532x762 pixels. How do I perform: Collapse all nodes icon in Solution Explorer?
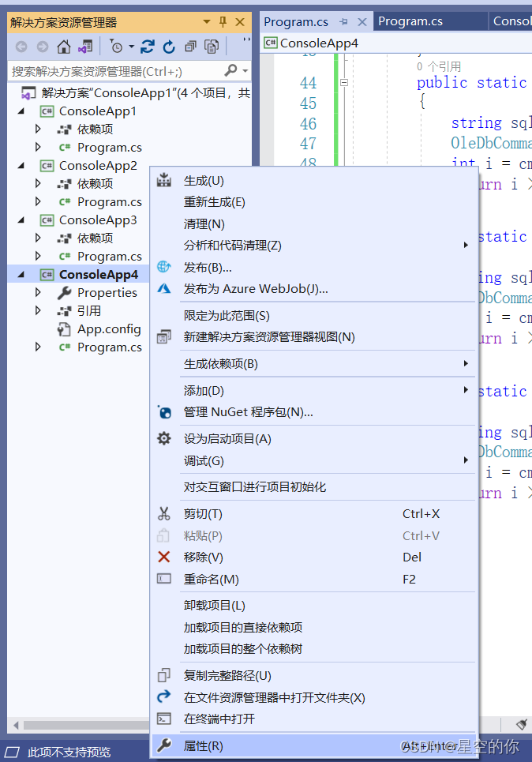click(x=190, y=47)
